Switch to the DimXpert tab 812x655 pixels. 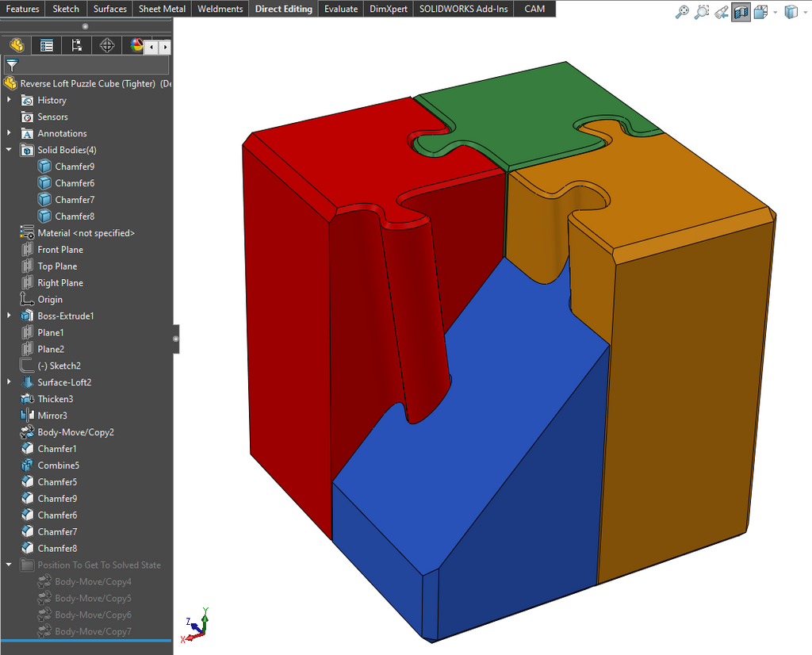coord(389,9)
